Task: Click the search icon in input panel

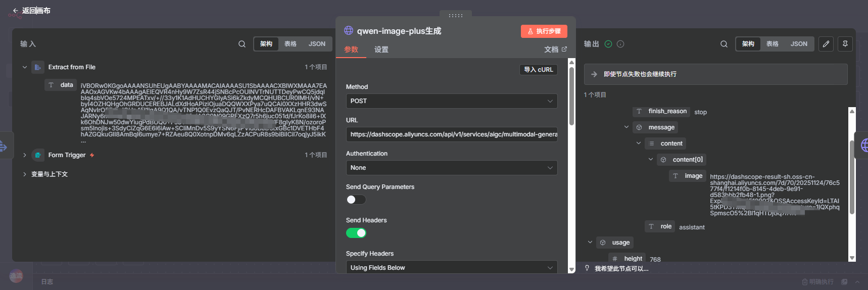Action: [242, 44]
